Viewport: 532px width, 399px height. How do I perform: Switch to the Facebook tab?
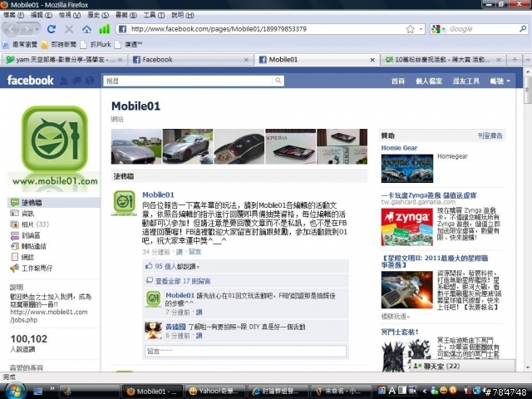point(190,60)
